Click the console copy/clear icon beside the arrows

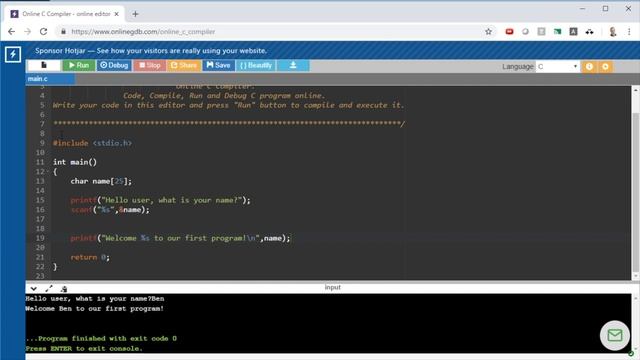coord(64,289)
